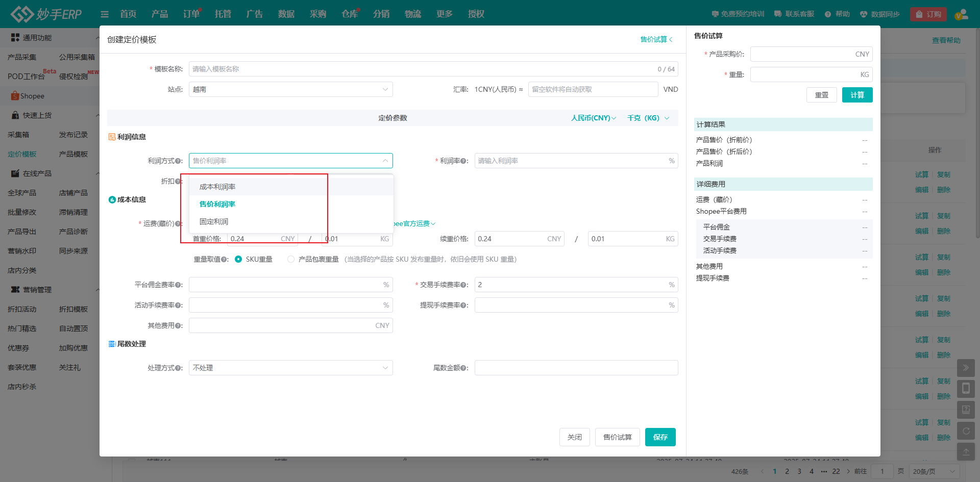Open the 产品 menu in top navigation
Image resolution: width=980 pixels, height=482 pixels.
[x=160, y=14]
